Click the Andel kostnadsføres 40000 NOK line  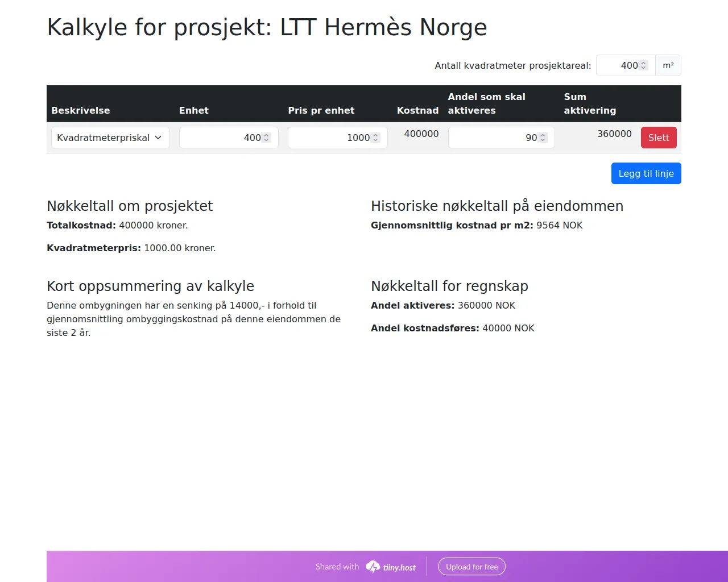coord(453,328)
